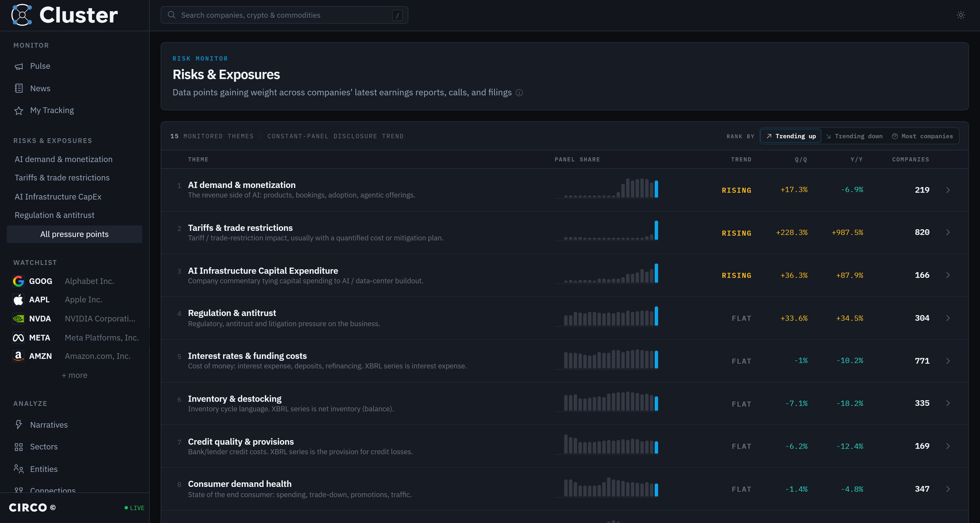The height and width of the screenshot is (523, 980).
Task: Expand the Tariffs & trade restrictions row chevron
Action: [x=948, y=232]
